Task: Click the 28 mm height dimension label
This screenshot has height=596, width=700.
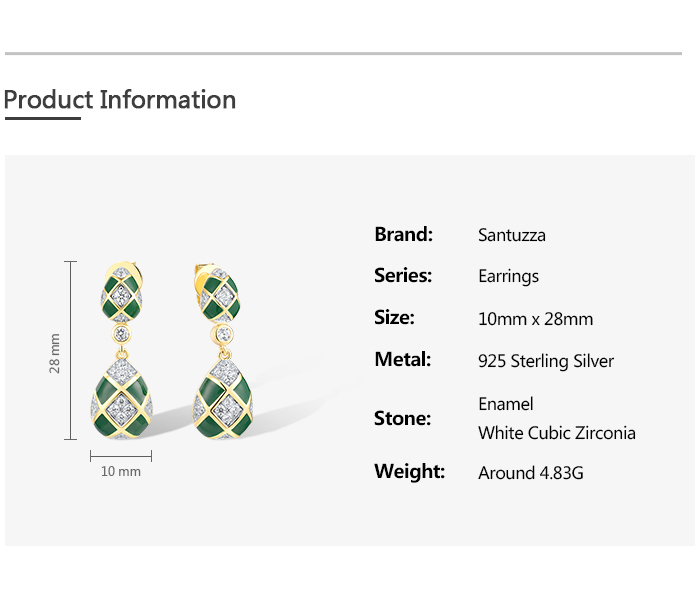Action: (55, 352)
